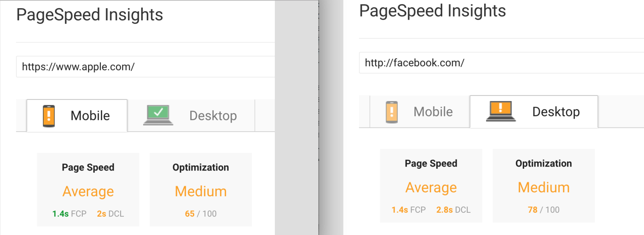
Task: Click the 2s DCL value
Action: tap(110, 214)
